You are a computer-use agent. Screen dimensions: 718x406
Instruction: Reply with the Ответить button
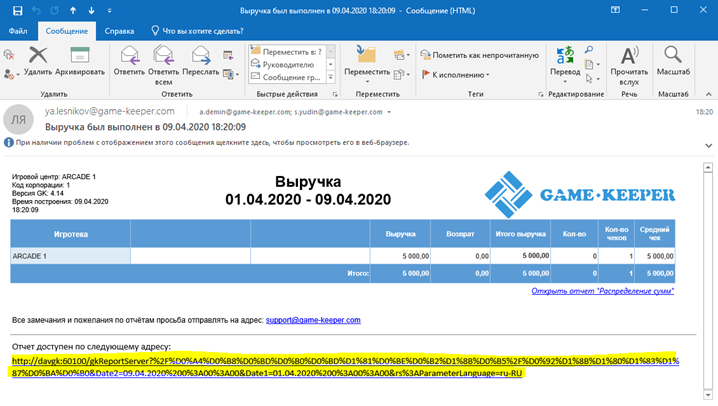(x=129, y=61)
